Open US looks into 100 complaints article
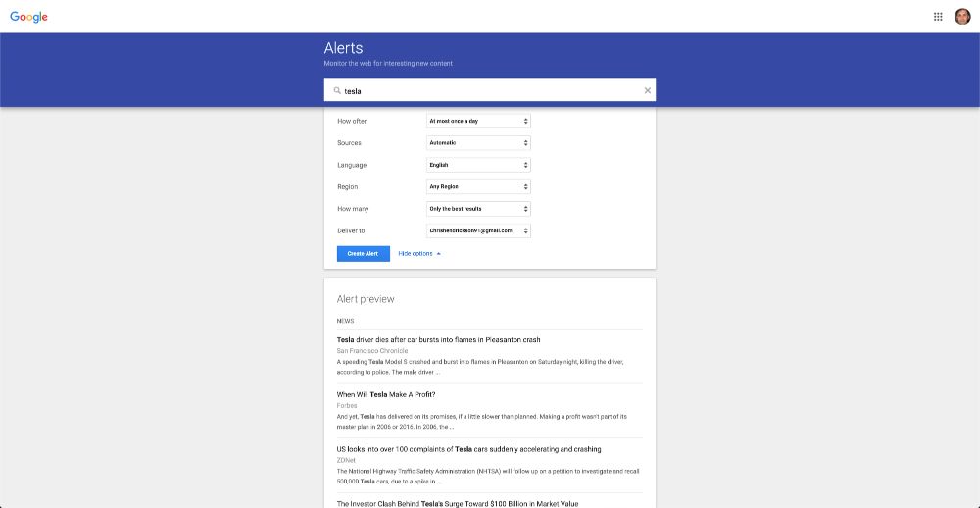980x508 pixels. pos(468,449)
